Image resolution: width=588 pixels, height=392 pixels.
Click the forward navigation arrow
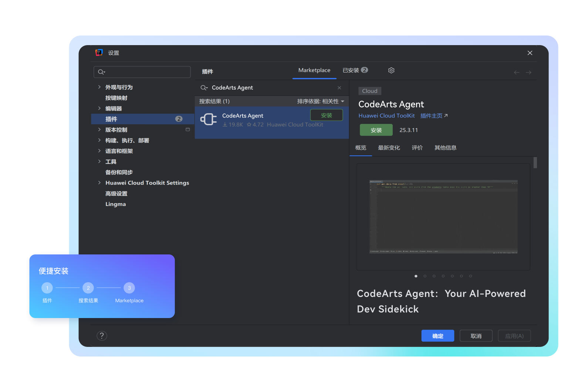click(528, 72)
